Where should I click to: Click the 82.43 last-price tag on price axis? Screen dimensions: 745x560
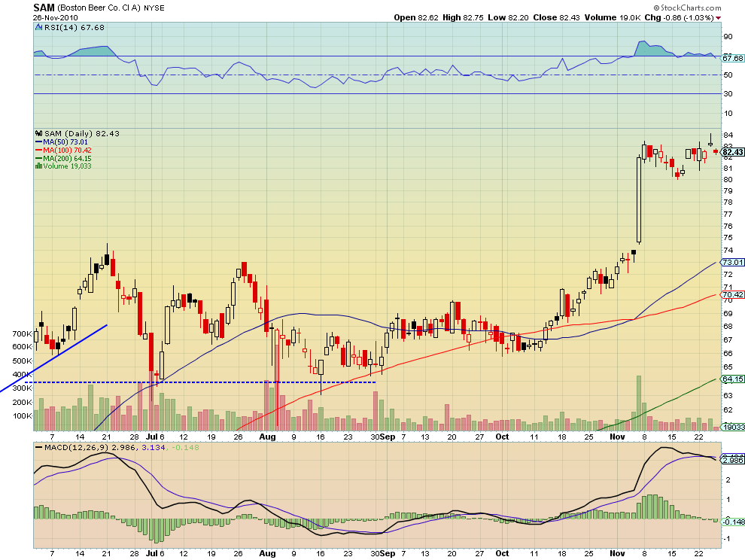733,152
